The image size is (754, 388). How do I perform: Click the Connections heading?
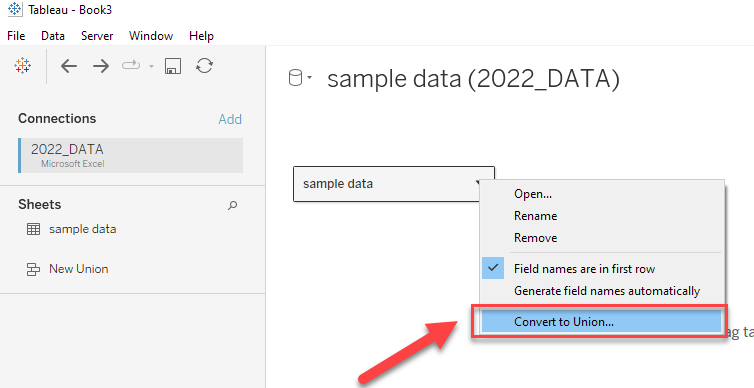(57, 118)
